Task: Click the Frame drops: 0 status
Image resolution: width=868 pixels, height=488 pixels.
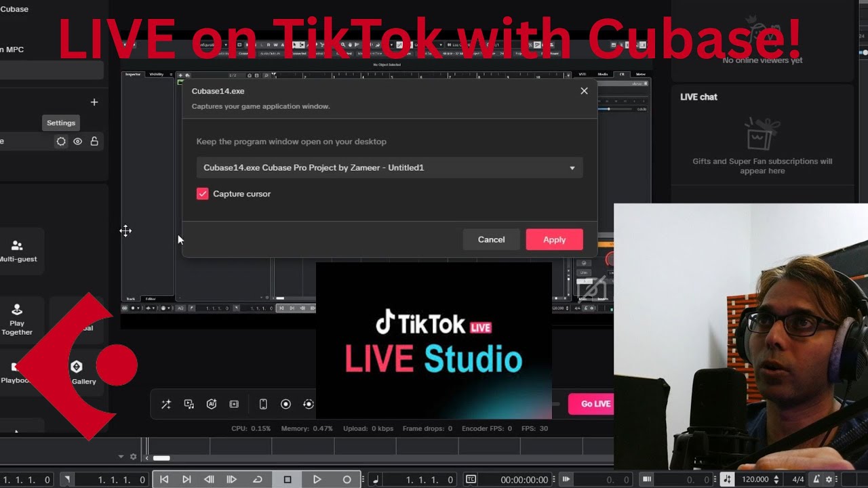Action: point(427,428)
